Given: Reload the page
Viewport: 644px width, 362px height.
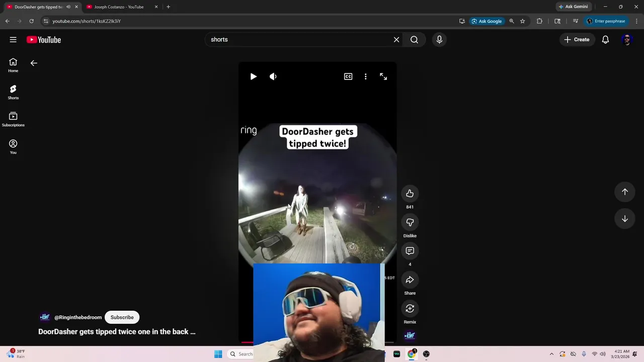Looking at the screenshot, I should coord(31,21).
